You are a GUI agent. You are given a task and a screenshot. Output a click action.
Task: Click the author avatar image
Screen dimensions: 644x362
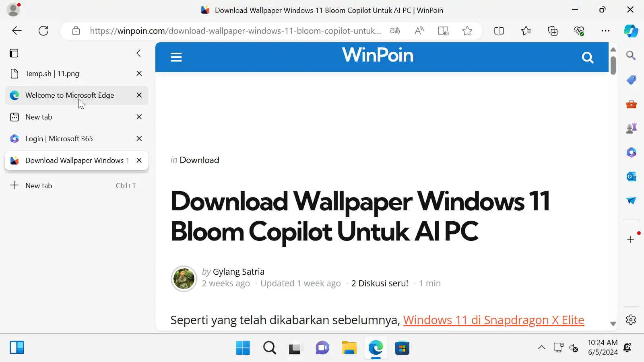[184, 278]
